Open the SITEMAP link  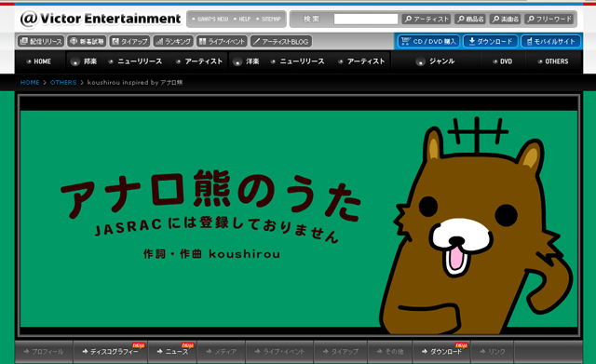click(x=268, y=19)
